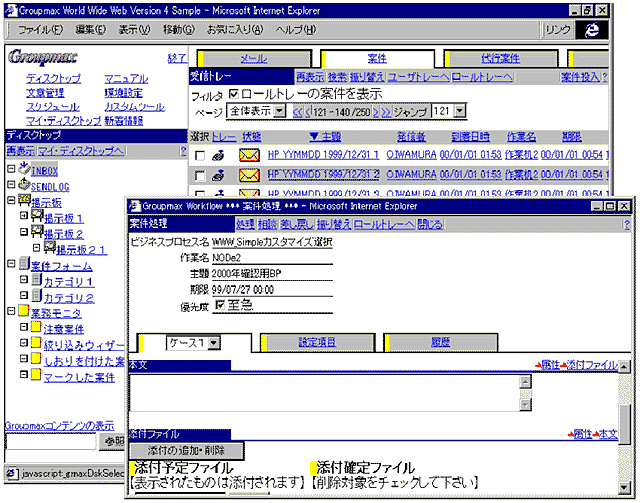Screen dimensions: 640x503
Task: Click the INBOX tray icon
Action: pyautogui.click(x=24, y=168)
